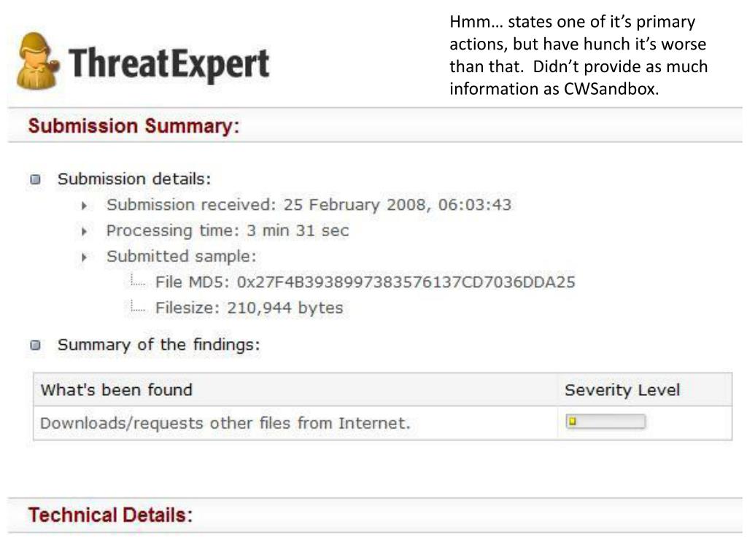
Task: Click Downloads/requests other files from Internet row
Action: point(382,423)
